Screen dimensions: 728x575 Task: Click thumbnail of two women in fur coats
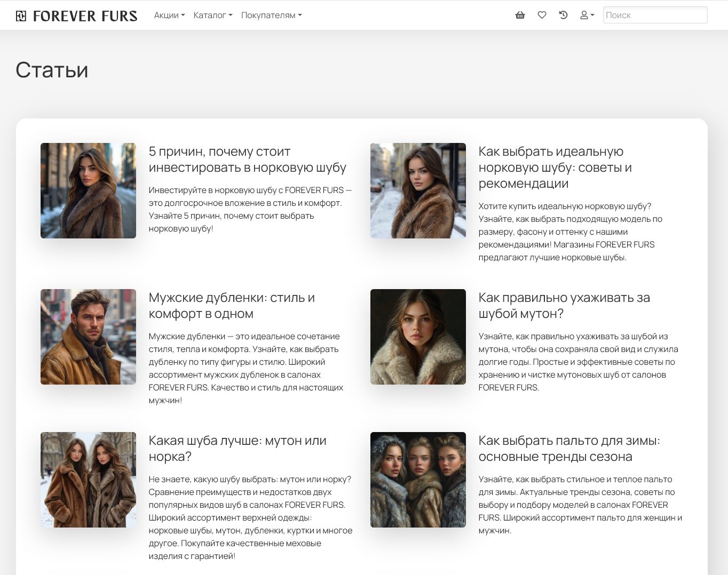pos(88,480)
